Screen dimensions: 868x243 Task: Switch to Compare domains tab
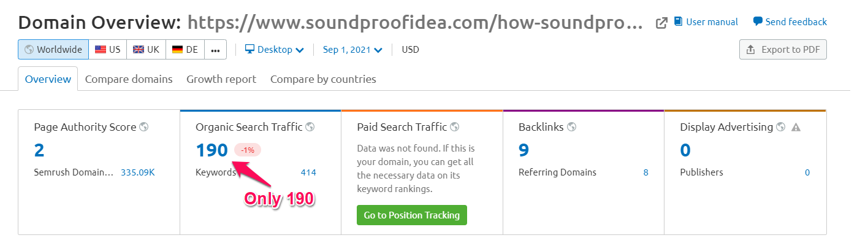point(129,79)
